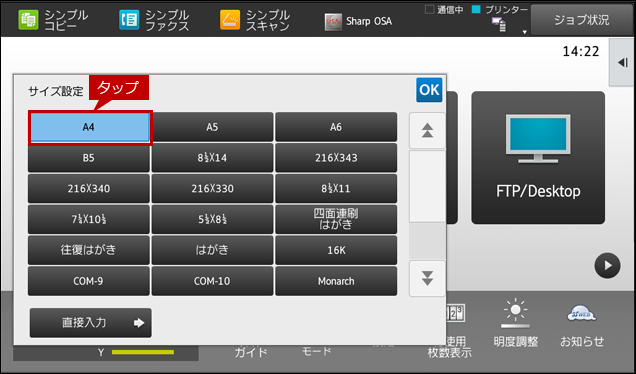The height and width of the screenshot is (374, 636).
Task: Select Monarch envelope size
Action: 336,281
